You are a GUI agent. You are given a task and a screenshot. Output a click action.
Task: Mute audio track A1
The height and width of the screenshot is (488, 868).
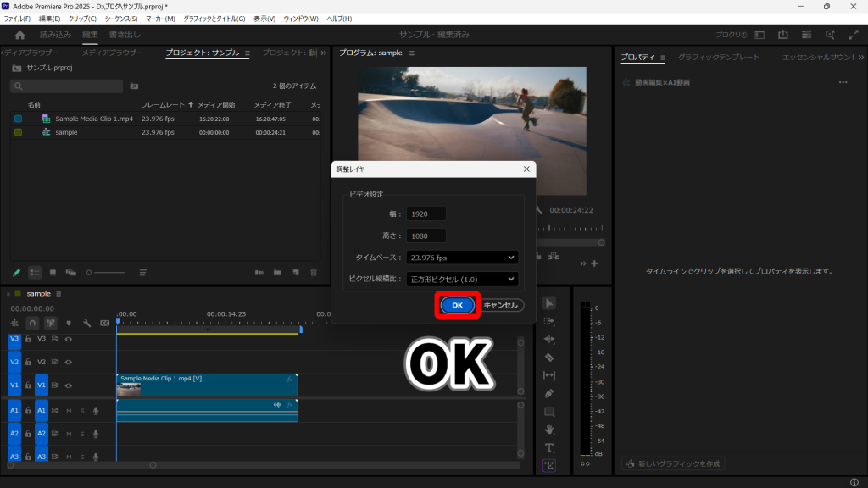tap(69, 411)
